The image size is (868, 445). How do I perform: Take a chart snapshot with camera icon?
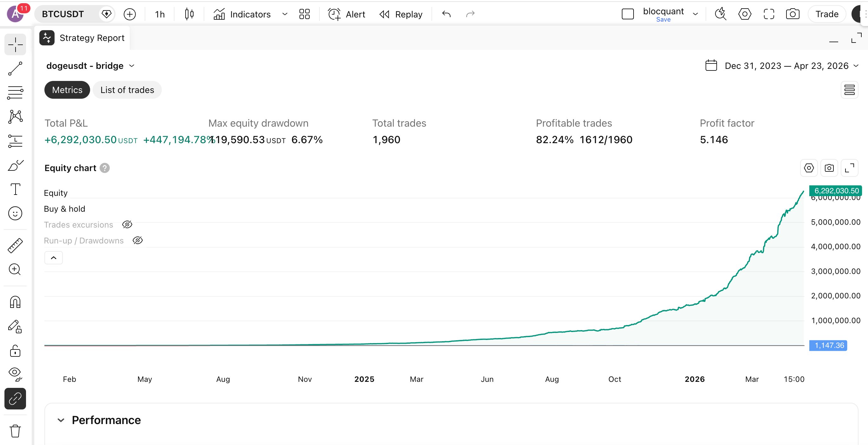[792, 14]
